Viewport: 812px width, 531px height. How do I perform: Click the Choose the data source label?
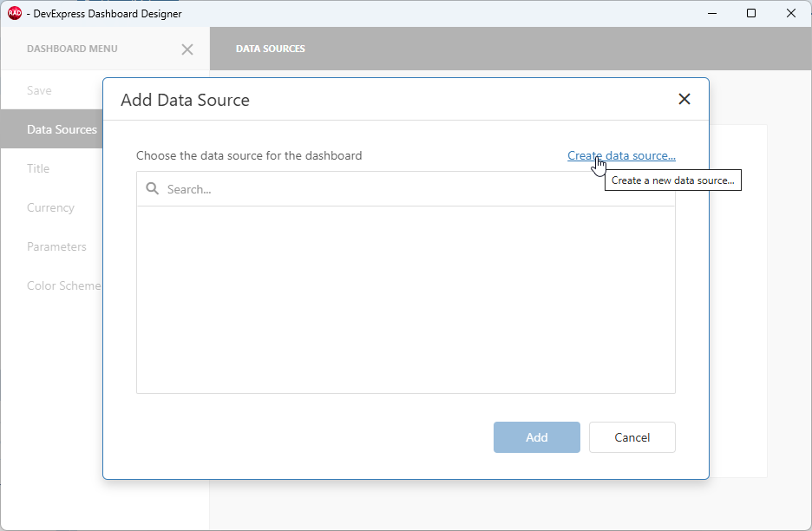(249, 155)
